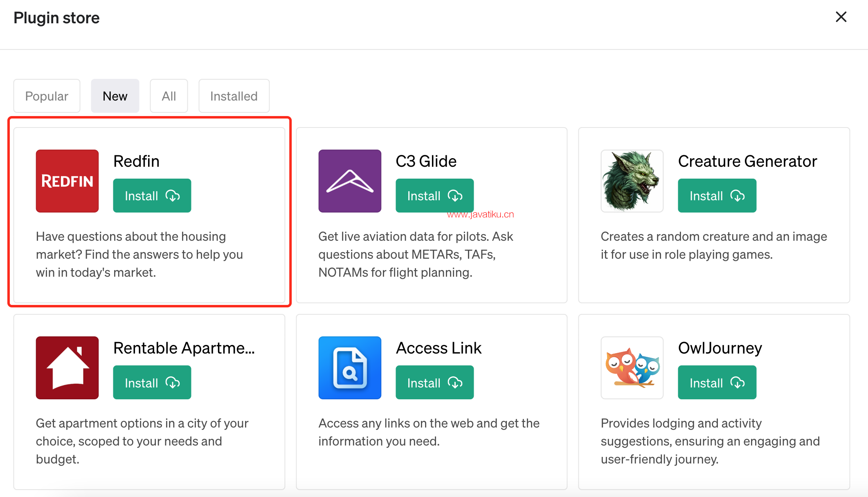This screenshot has width=868, height=497.
Task: Click the Access Link title text
Action: pos(438,348)
